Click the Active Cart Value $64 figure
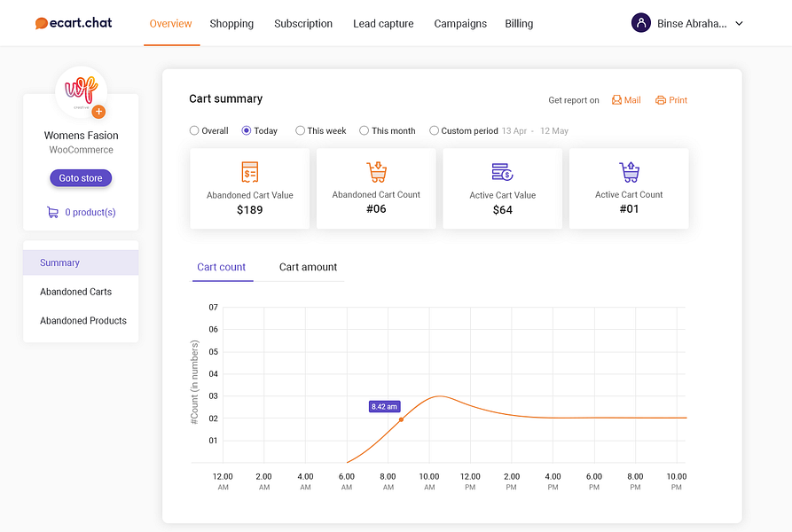This screenshot has height=532, width=792. pyautogui.click(x=503, y=210)
